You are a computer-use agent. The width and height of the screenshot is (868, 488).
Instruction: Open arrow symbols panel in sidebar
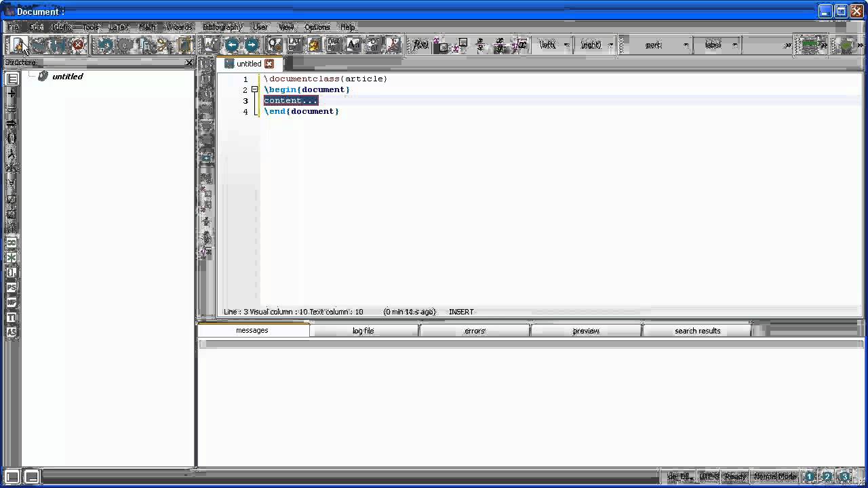point(12,123)
